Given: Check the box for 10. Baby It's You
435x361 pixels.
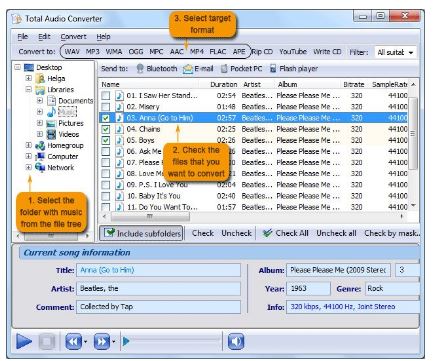Looking at the screenshot, I should [x=106, y=196].
